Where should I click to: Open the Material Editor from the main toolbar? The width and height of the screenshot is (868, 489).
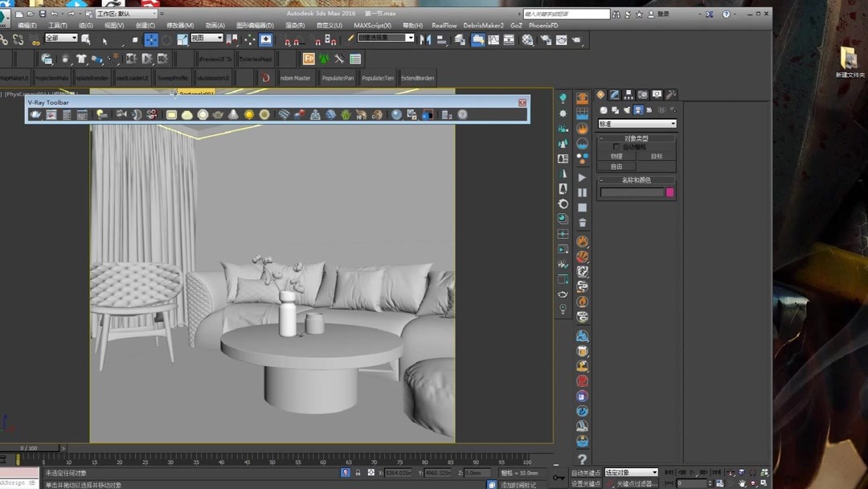[x=528, y=39]
